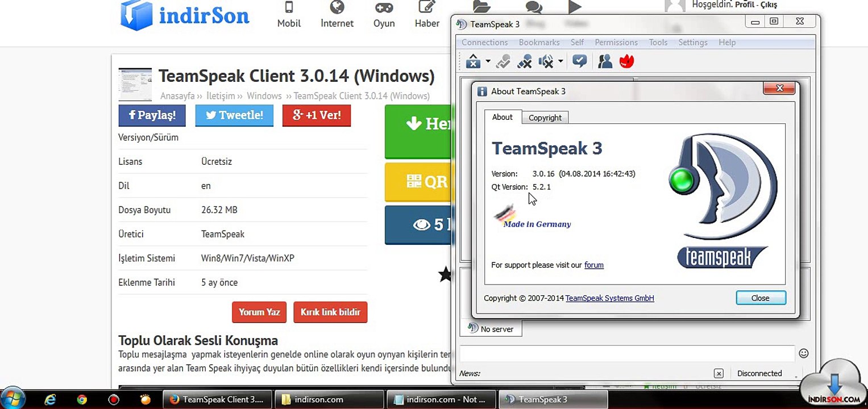This screenshot has width=868, height=409.
Task: Open the Bookmarks menu
Action: tap(539, 43)
